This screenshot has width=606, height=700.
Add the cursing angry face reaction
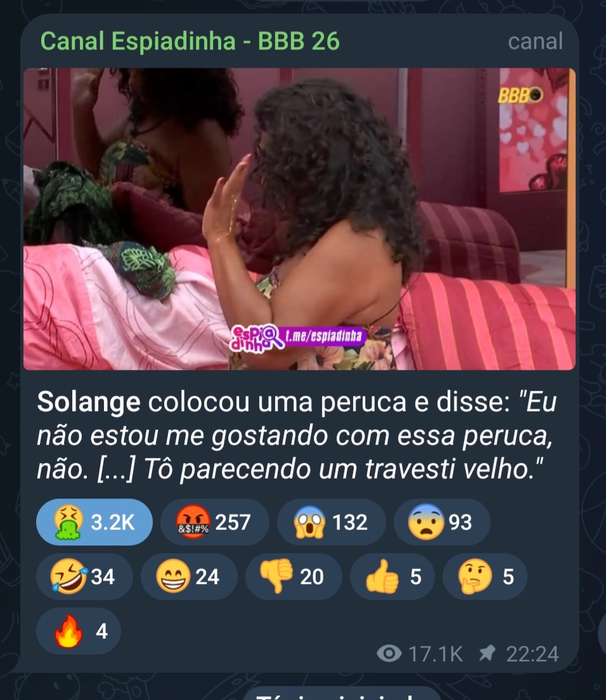tap(214, 522)
